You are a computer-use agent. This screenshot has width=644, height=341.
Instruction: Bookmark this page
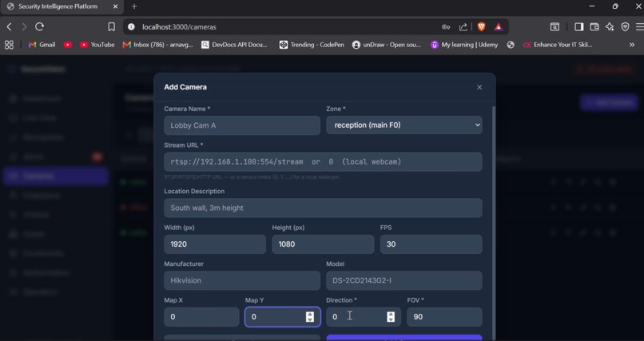(x=111, y=26)
